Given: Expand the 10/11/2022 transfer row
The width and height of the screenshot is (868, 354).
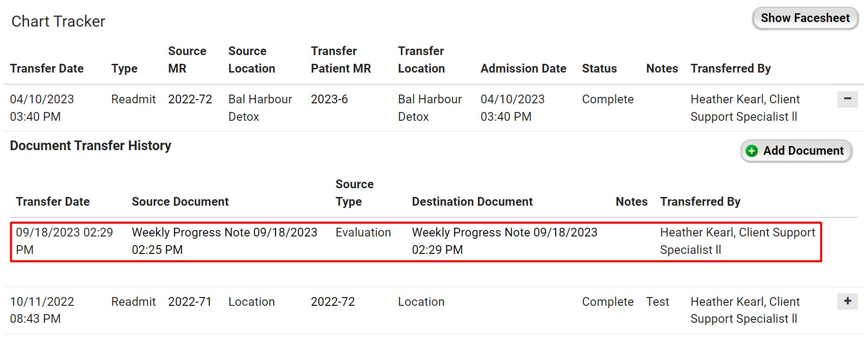Looking at the screenshot, I should point(847,301).
